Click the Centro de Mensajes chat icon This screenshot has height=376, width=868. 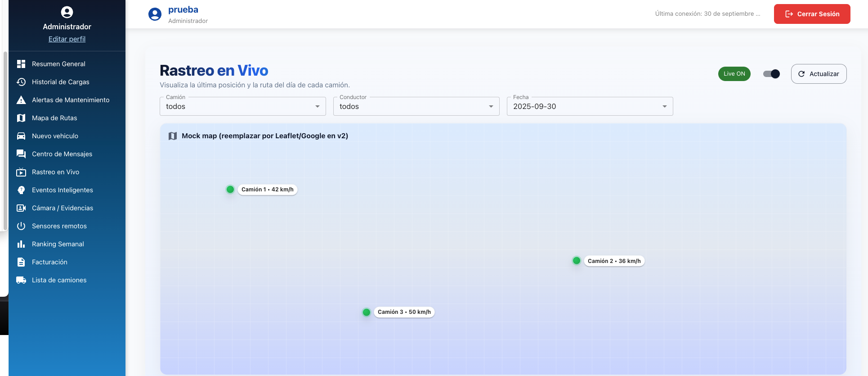pyautogui.click(x=21, y=154)
